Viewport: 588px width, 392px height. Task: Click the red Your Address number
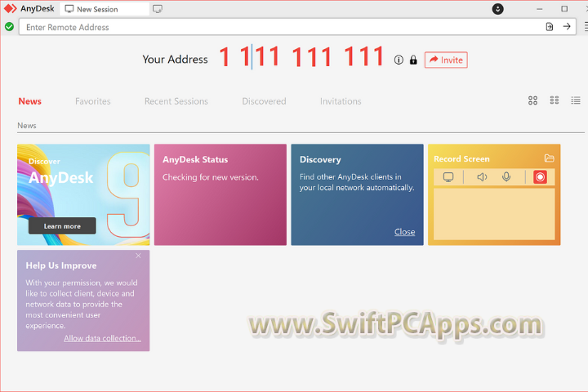pyautogui.click(x=301, y=57)
